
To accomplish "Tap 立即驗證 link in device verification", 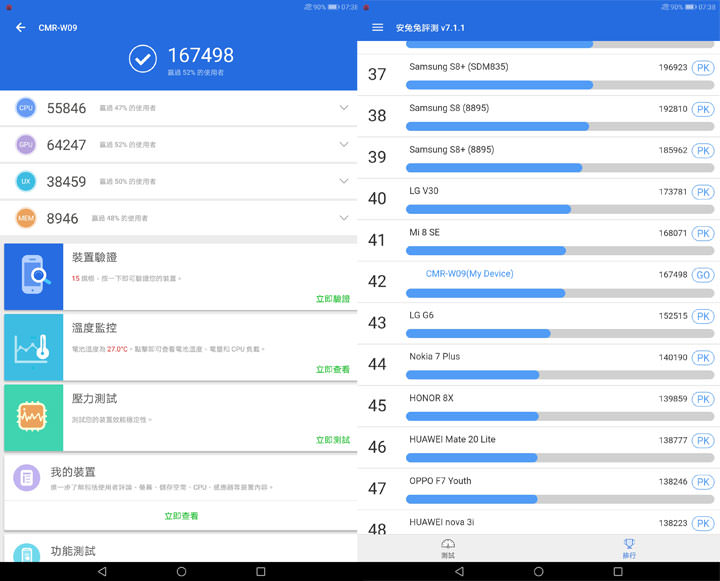I will [332, 299].
